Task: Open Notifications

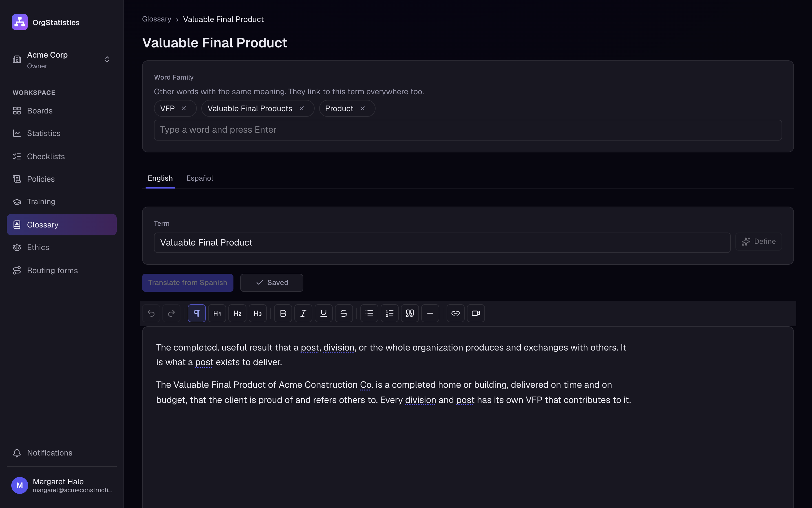Action: [x=62, y=453]
